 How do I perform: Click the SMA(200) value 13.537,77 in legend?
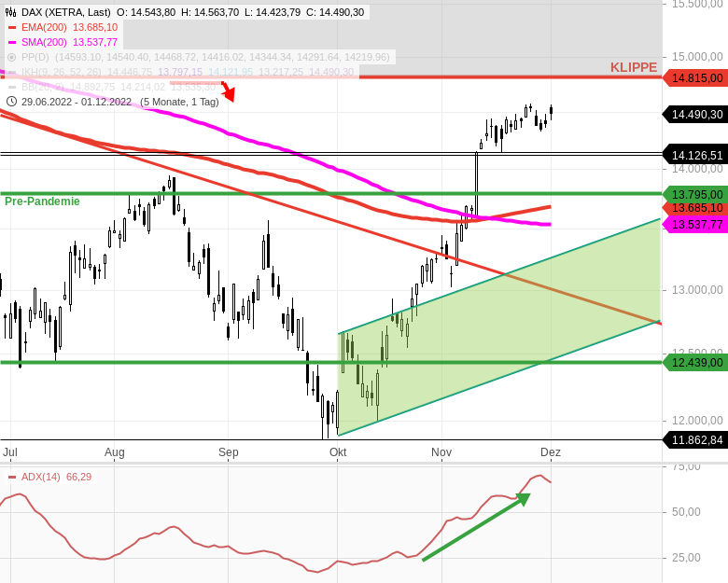95,42
